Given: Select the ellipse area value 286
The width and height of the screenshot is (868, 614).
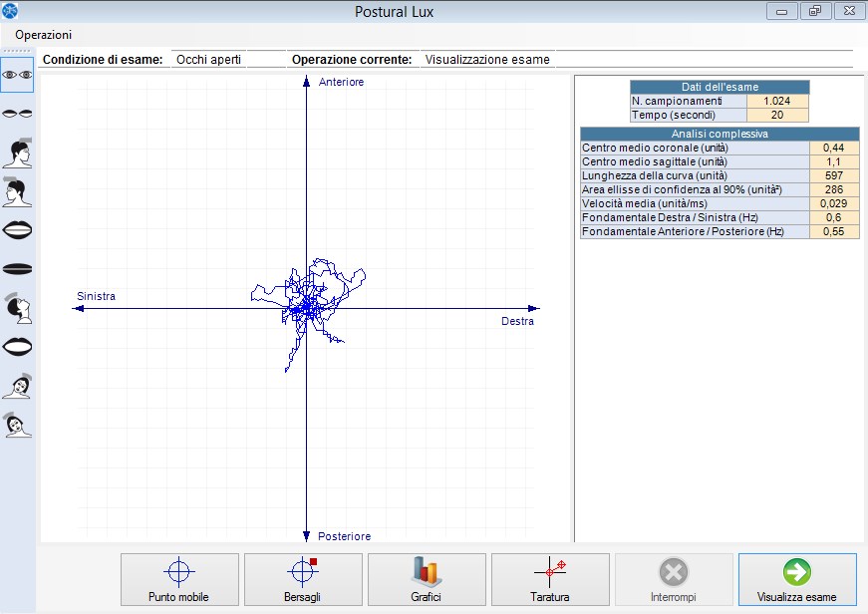Looking at the screenshot, I should point(834,189).
